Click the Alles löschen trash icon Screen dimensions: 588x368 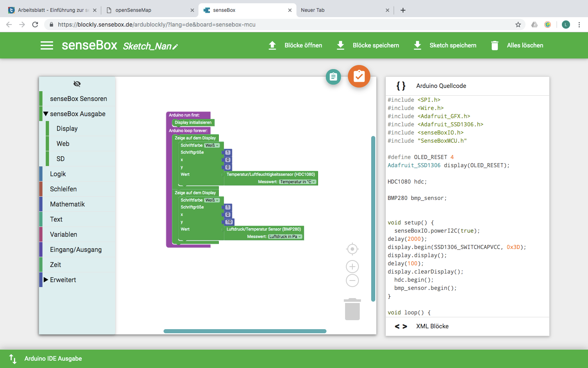(x=494, y=45)
